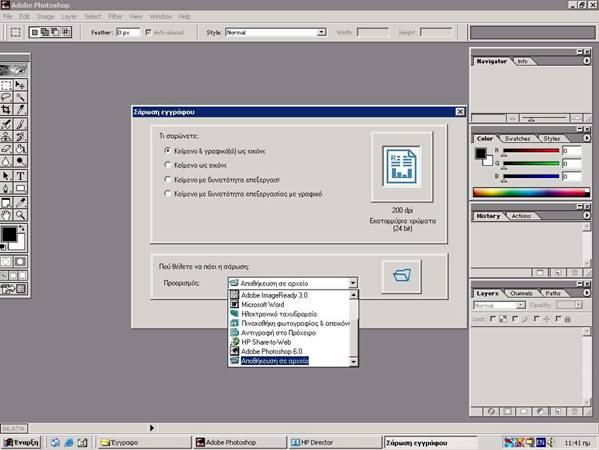Screen dimensions: 599x450
Task: Select the Dodge tool
Action: 20,161
